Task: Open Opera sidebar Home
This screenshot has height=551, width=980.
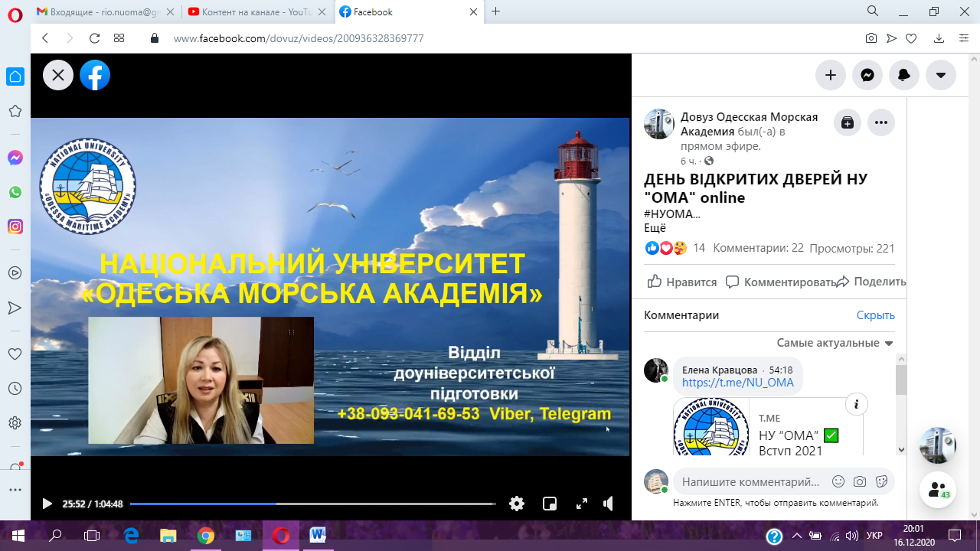Action: (x=15, y=77)
